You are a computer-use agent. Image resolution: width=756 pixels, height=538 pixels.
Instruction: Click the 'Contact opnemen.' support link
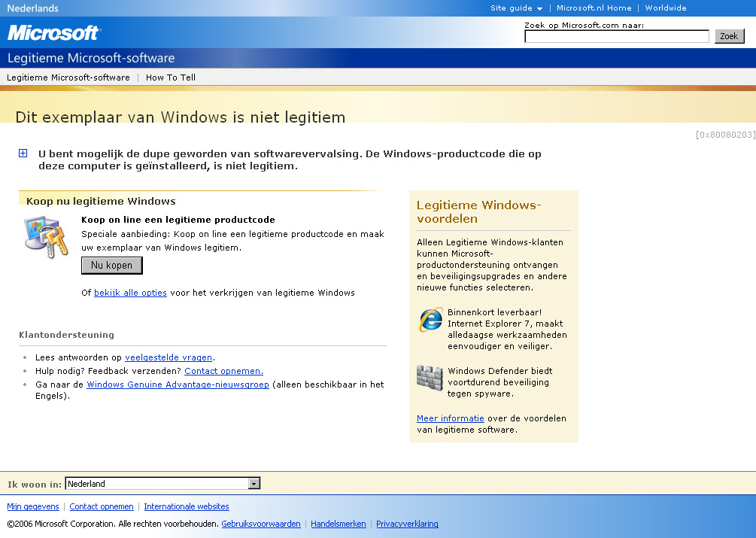click(223, 371)
